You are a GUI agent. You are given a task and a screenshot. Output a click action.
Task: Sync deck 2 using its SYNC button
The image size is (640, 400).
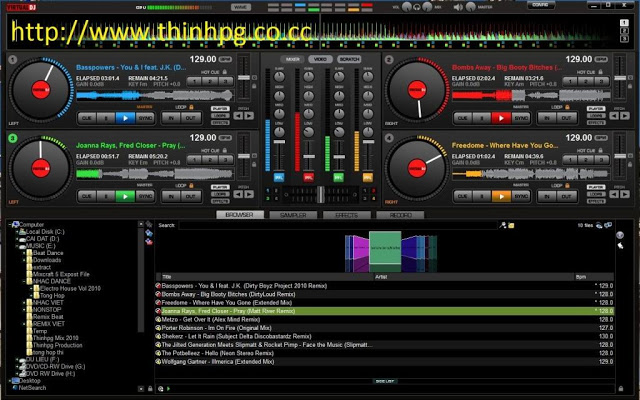click(x=521, y=118)
